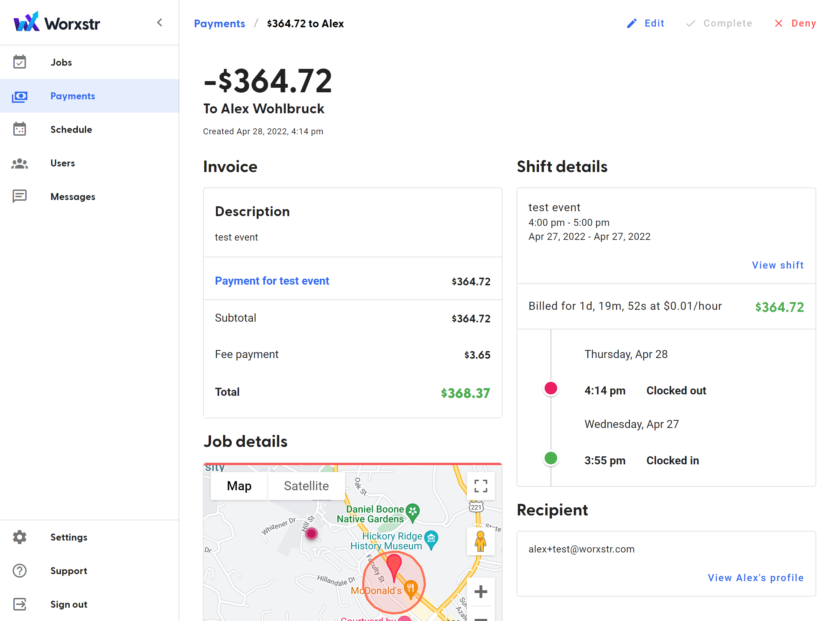
Task: Click the red Clocked out timeline marker
Action: pos(551,388)
